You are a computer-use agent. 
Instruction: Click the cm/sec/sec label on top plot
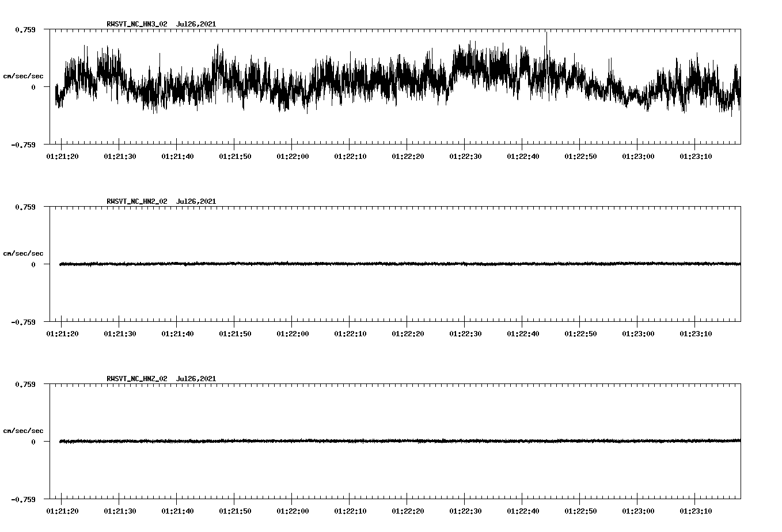(24, 75)
